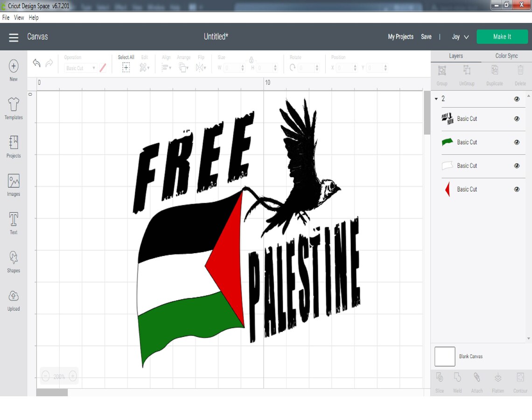Viewport: 532px width, 420px height.
Task: Browse Images in the left sidebar
Action: pos(13,184)
